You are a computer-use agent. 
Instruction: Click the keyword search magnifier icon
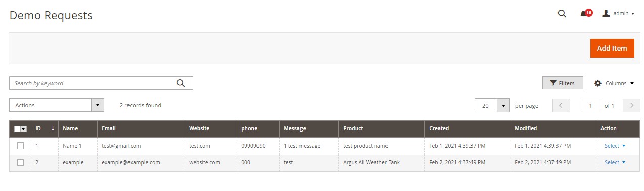tap(181, 83)
